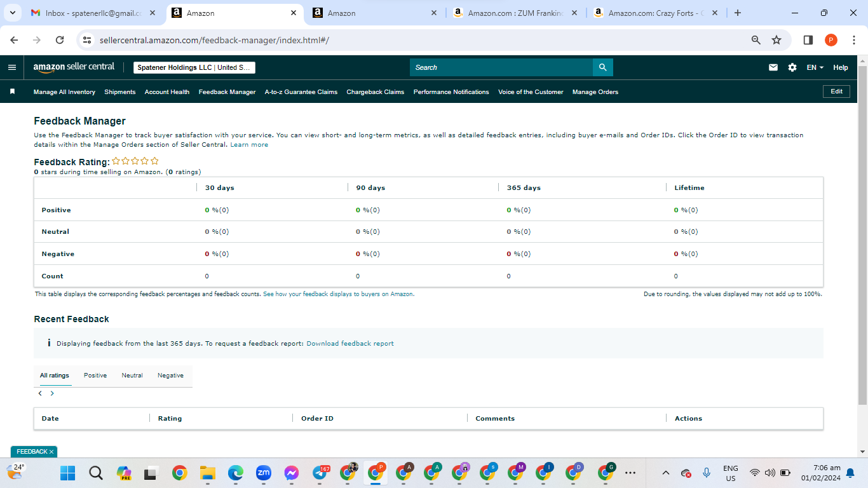868x488 pixels.
Task: Click the bookmark icon in navigation bar
Action: pyautogui.click(x=12, y=91)
